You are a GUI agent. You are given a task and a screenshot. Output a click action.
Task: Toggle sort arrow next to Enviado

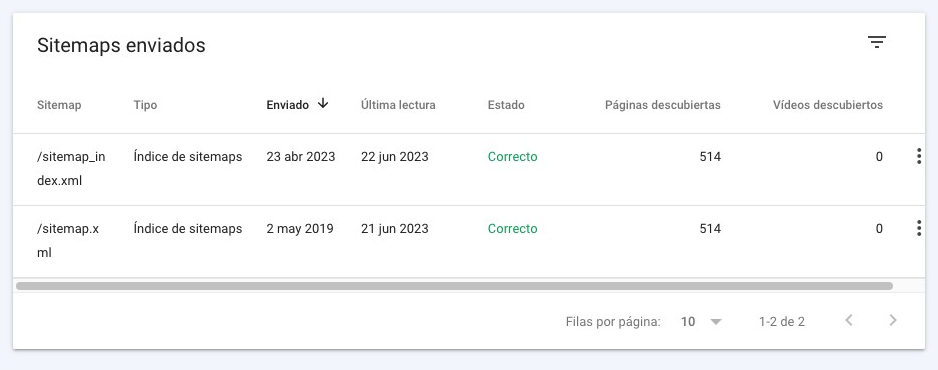tap(323, 103)
